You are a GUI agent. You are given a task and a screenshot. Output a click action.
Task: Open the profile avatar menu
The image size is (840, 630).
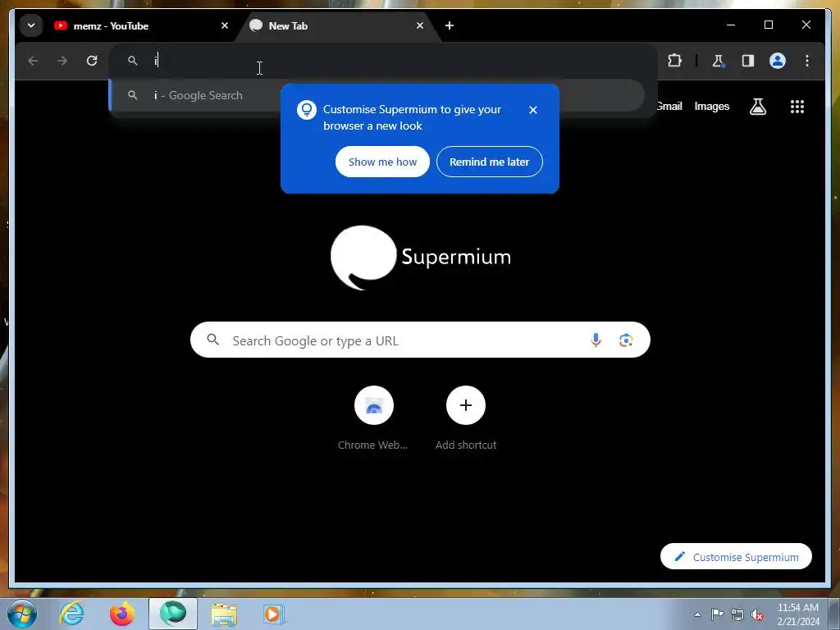click(x=778, y=61)
